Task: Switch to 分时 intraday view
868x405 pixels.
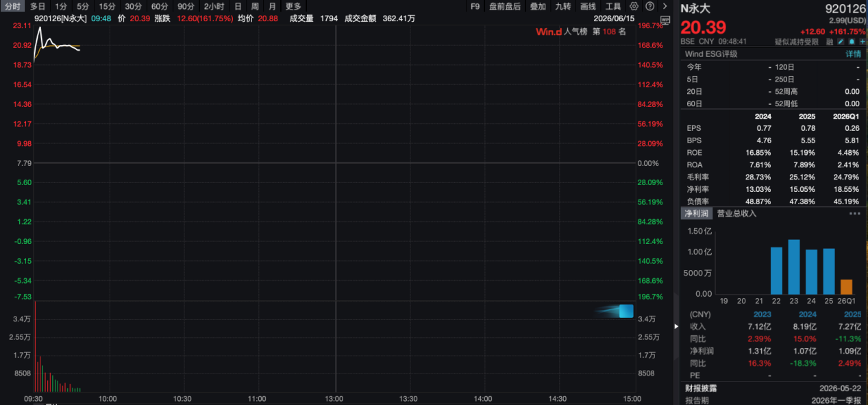Action: click(x=12, y=6)
